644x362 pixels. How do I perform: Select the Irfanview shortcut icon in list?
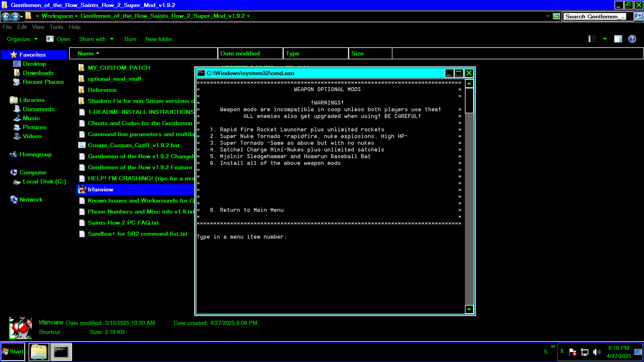[x=82, y=190]
